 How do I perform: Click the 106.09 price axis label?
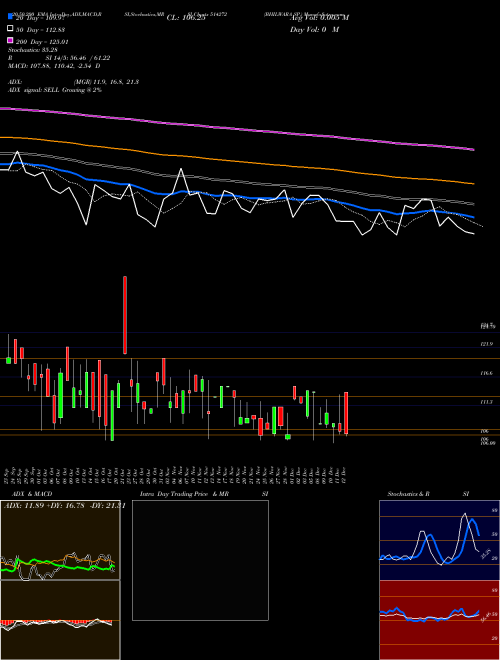click(x=487, y=443)
